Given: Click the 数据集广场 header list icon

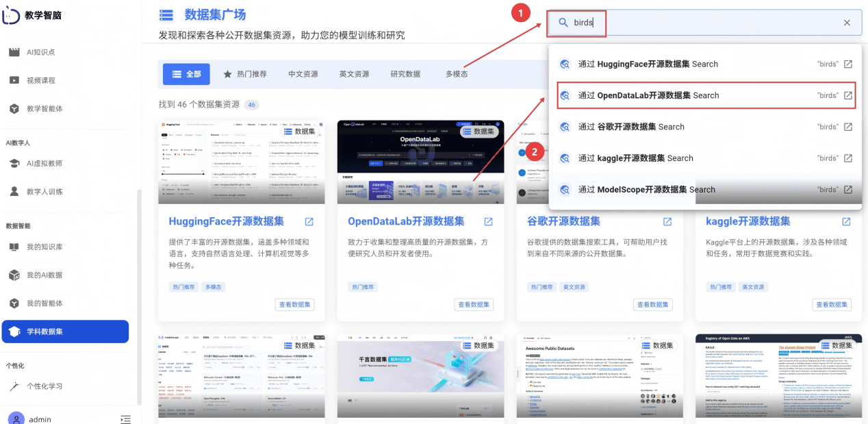Looking at the screenshot, I should pyautogui.click(x=166, y=15).
